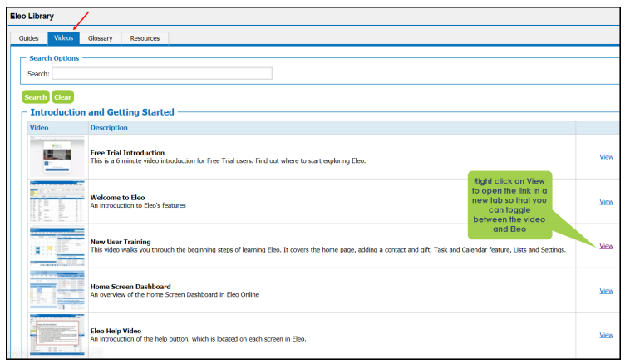Click the 'overview of the Home Screen Dashboard' description
The height and width of the screenshot is (364, 625).
click(x=175, y=295)
